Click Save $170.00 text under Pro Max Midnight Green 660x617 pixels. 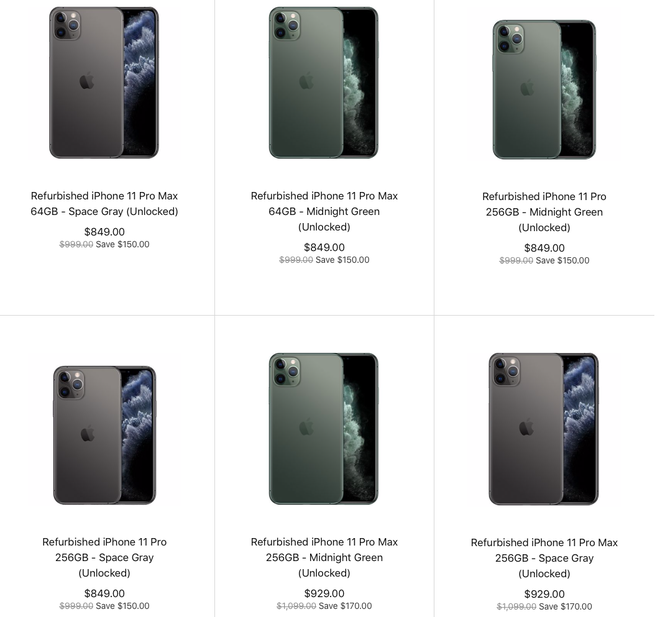point(345,606)
